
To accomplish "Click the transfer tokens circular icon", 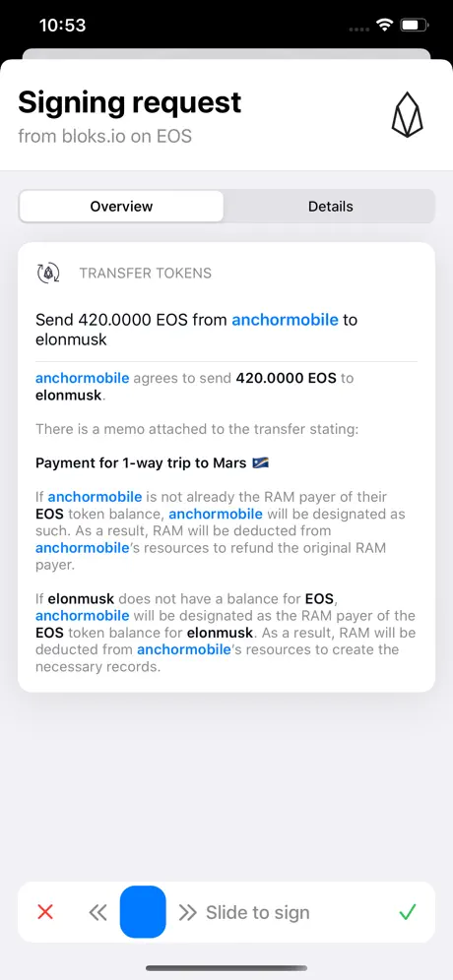I will pos(49,273).
